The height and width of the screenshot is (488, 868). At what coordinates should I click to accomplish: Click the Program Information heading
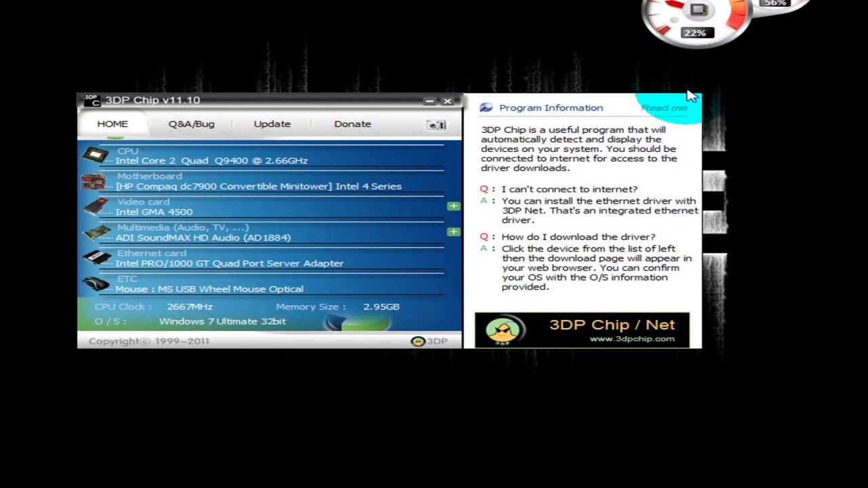coord(551,108)
